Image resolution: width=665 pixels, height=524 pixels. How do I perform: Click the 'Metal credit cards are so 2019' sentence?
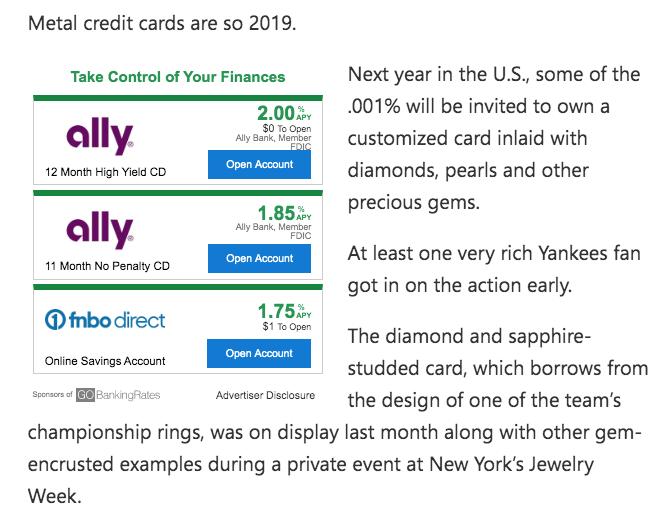click(162, 23)
